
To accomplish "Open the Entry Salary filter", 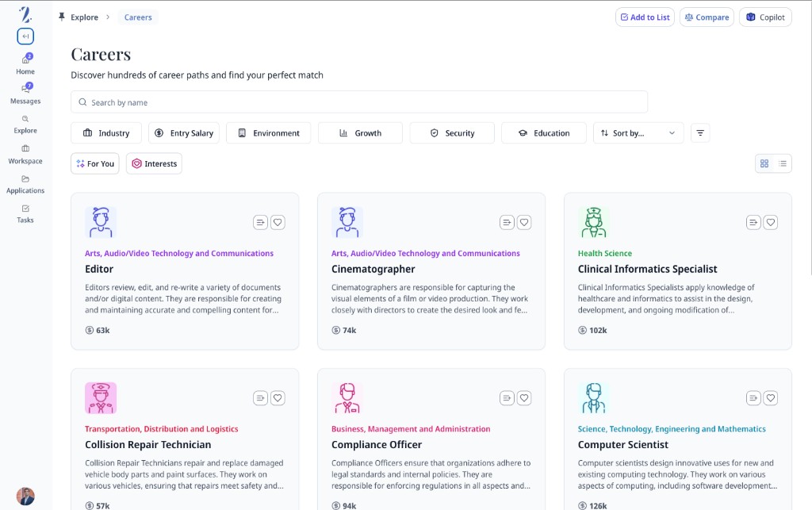I will (184, 133).
